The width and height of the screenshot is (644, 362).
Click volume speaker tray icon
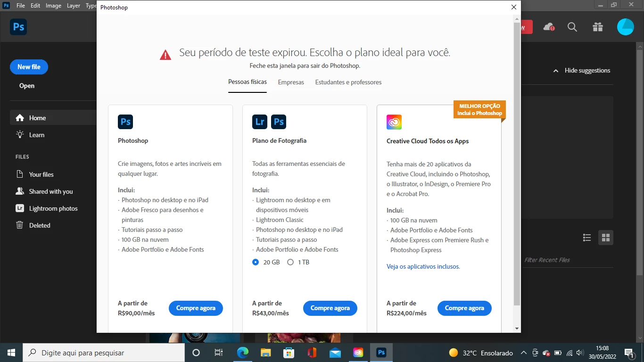point(580,353)
